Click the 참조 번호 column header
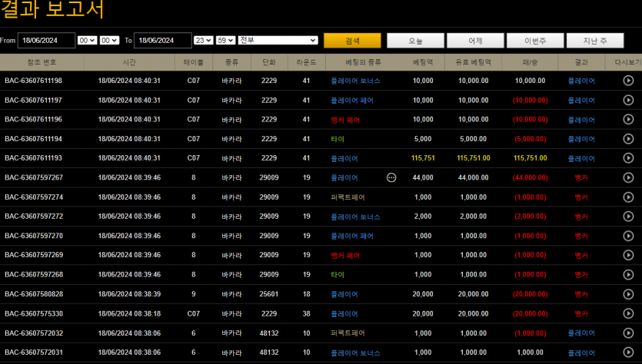This screenshot has width=642, height=364. pyautogui.click(x=42, y=62)
